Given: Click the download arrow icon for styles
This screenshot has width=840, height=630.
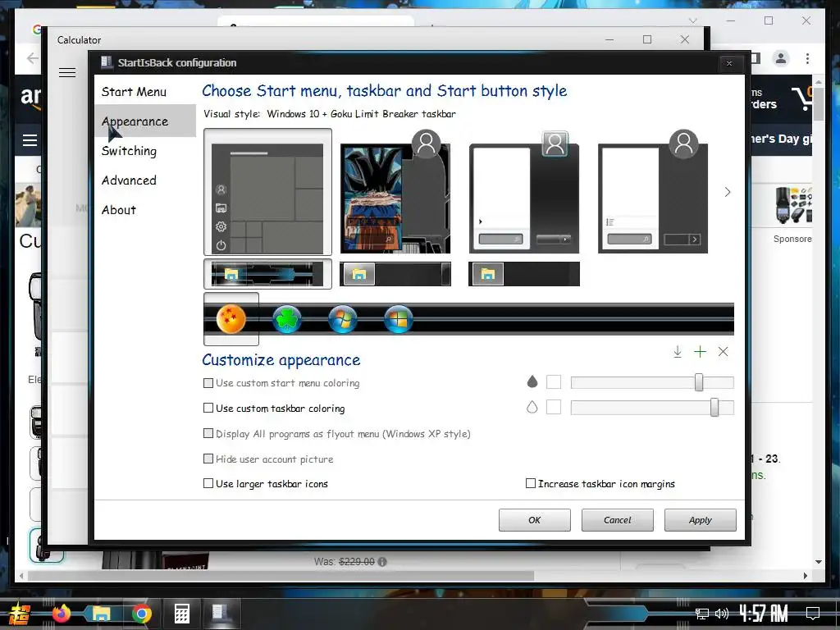Looking at the screenshot, I should click(x=677, y=351).
